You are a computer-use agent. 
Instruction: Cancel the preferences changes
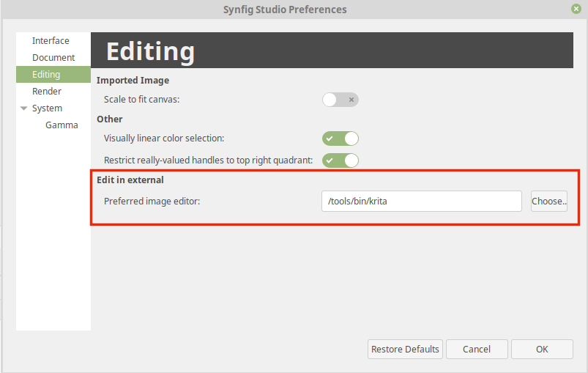pyautogui.click(x=477, y=350)
